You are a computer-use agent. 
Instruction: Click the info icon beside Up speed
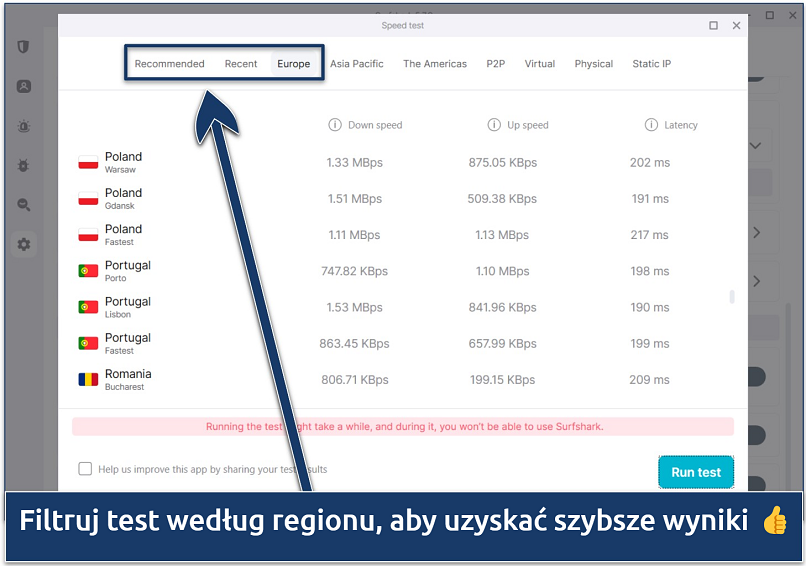tap(494, 125)
